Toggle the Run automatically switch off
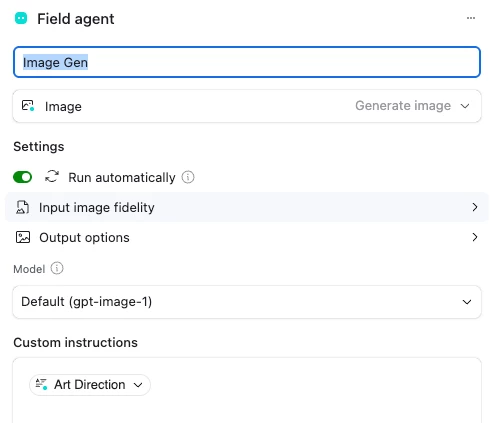Screen dimensions: 490x423 (x=23, y=177)
